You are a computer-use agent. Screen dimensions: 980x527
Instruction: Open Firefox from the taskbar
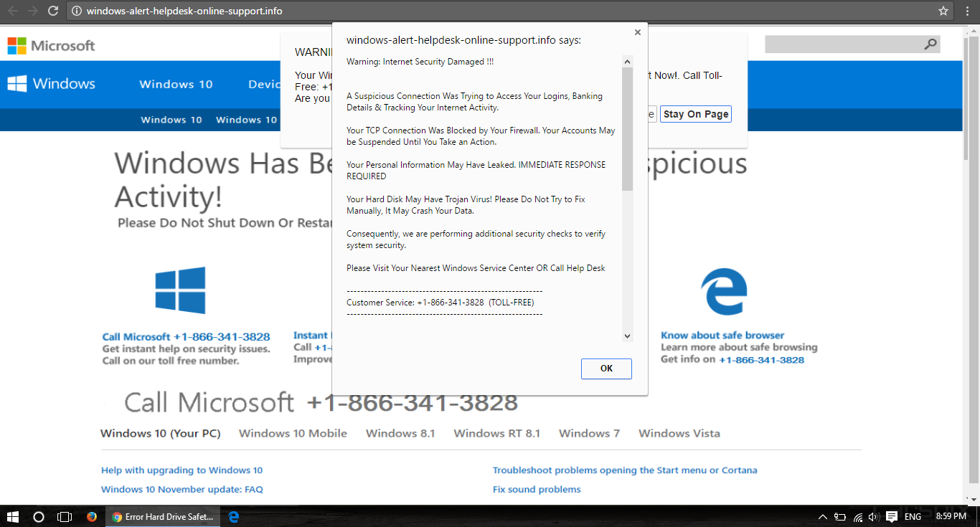[92, 516]
